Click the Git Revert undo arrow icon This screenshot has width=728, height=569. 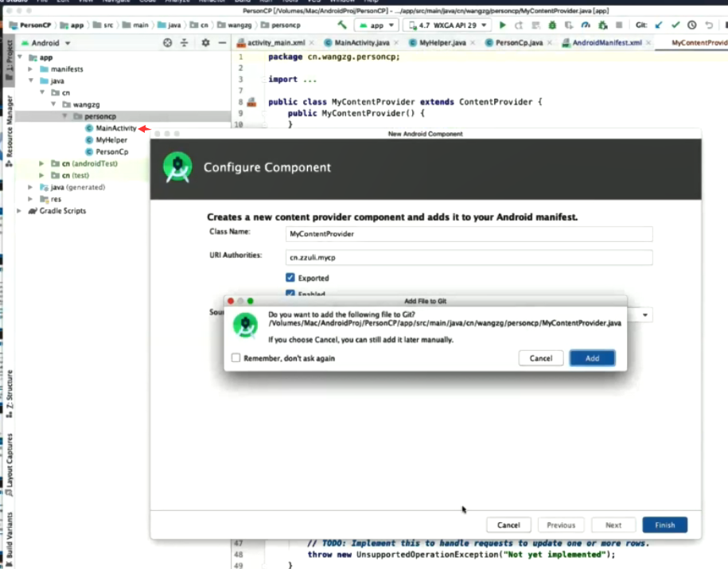coord(708,25)
